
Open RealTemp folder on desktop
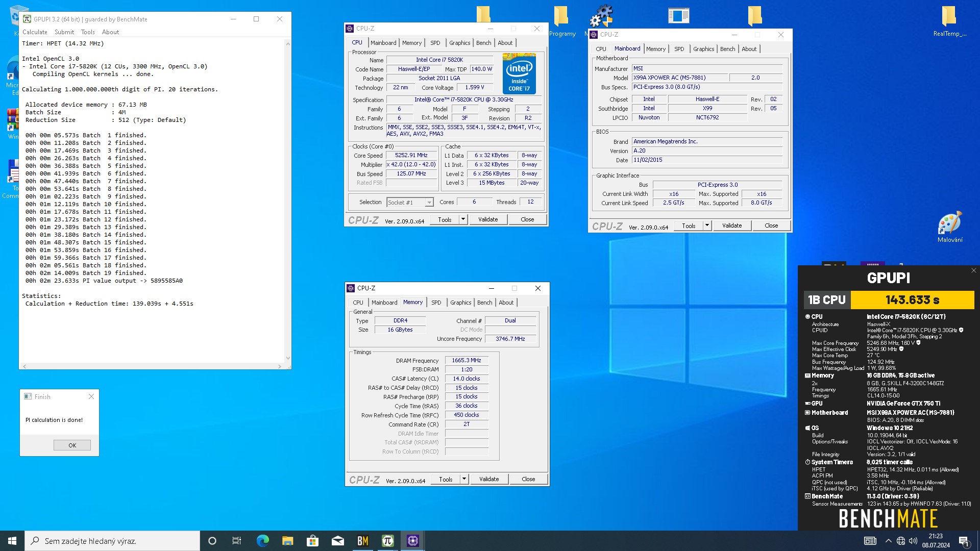[949, 21]
